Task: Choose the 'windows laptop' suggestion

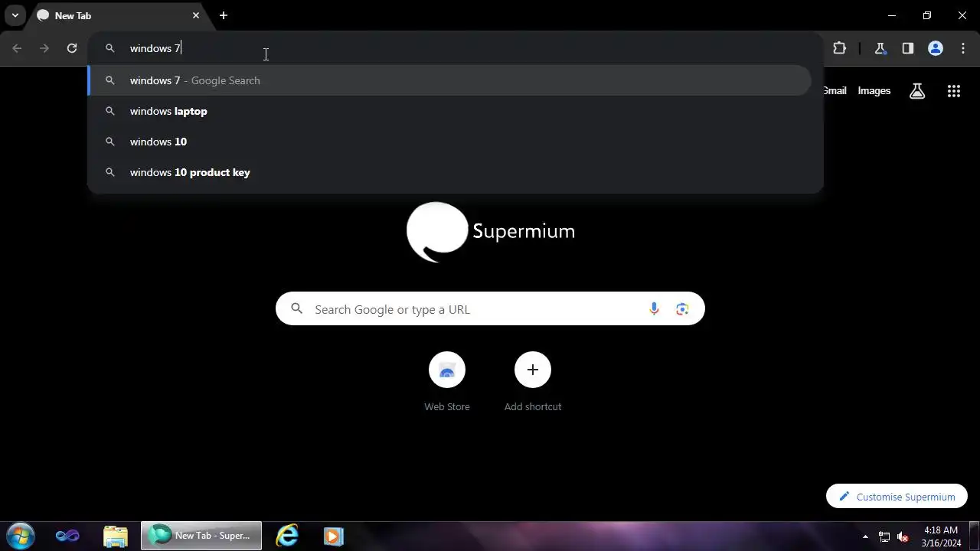Action: pyautogui.click(x=449, y=111)
